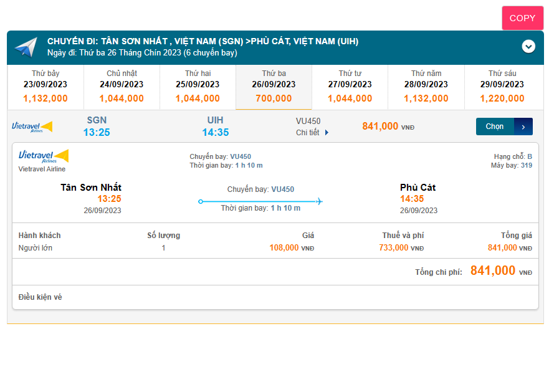Switch to Chủ nhật 24/09/2023 date tab
This screenshot has width=549, height=392.
[x=122, y=86]
